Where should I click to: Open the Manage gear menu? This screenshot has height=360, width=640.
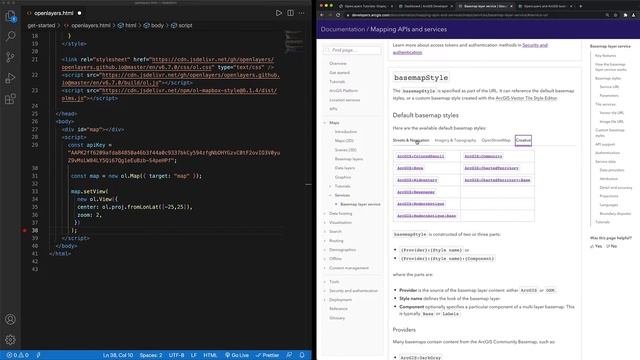tap(10, 340)
